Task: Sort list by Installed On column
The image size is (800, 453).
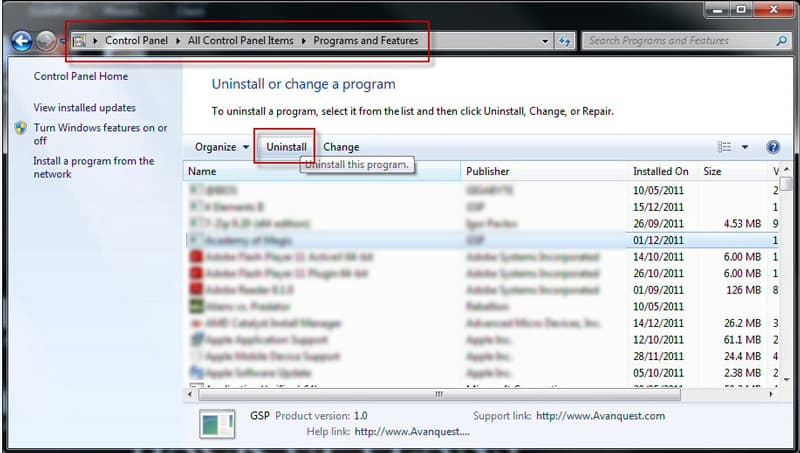Action: (660, 171)
